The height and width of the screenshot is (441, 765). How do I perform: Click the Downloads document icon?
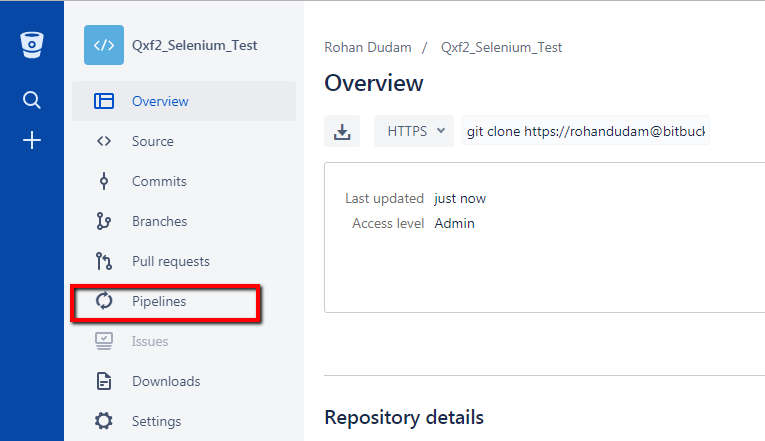(x=104, y=381)
